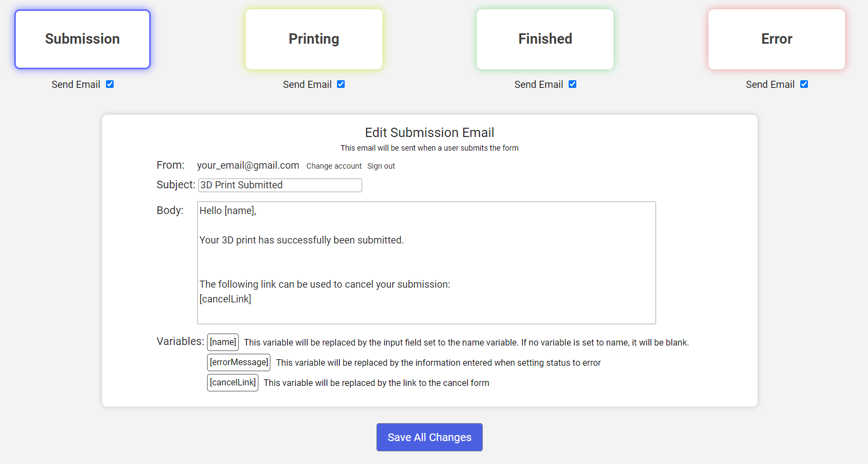Uncheck Send Email under Printing
The height and width of the screenshot is (464, 868).
click(x=341, y=84)
